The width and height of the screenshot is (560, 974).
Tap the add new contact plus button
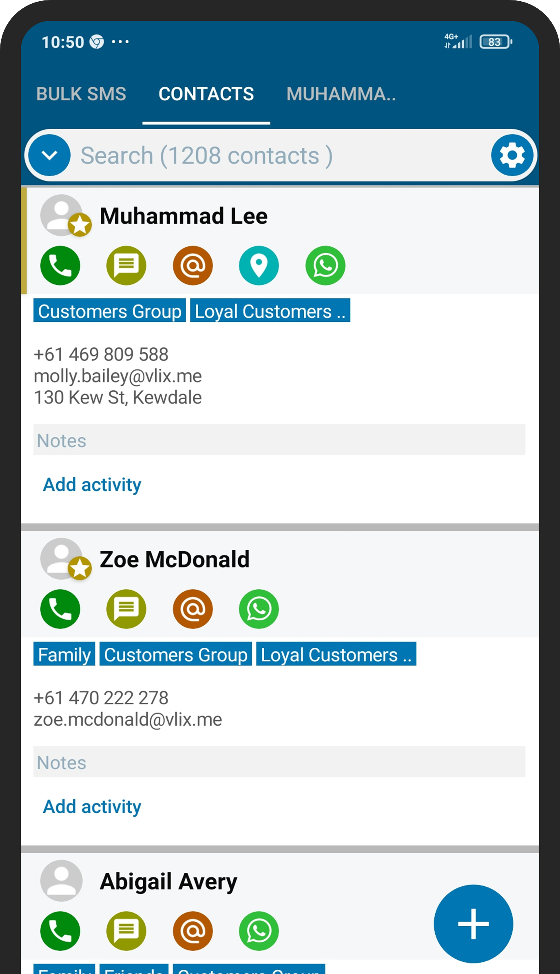(473, 924)
